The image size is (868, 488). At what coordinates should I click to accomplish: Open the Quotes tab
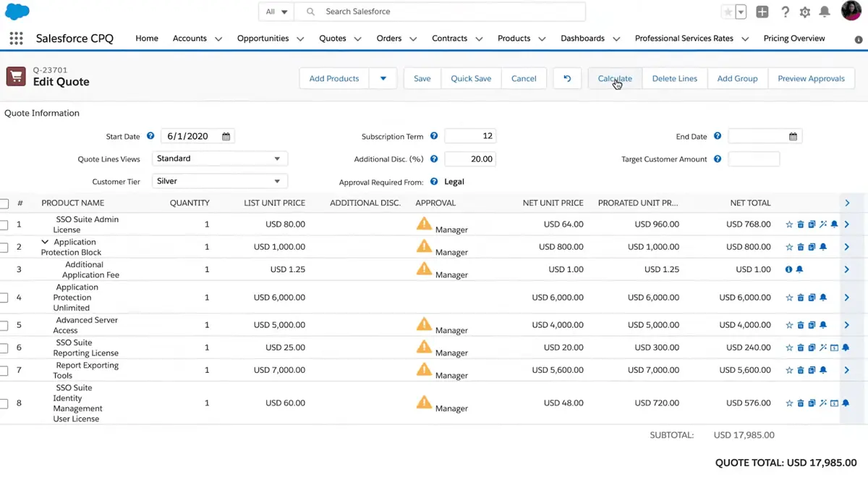pyautogui.click(x=333, y=38)
